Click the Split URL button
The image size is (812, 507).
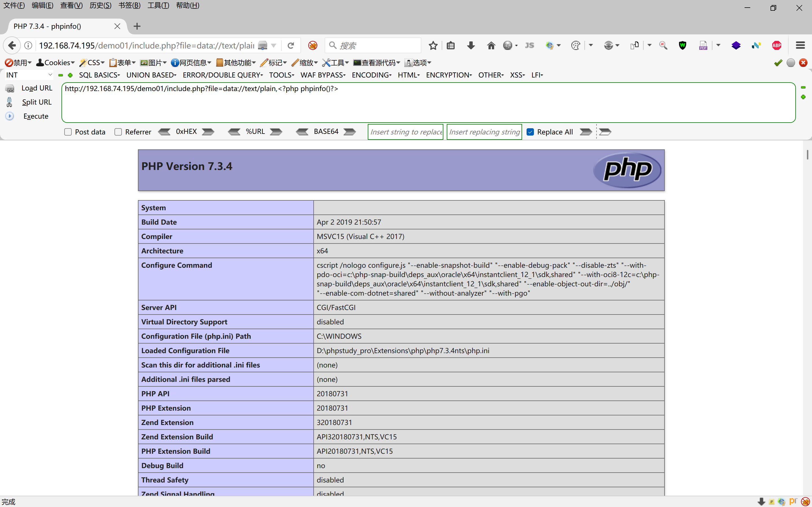(x=37, y=102)
